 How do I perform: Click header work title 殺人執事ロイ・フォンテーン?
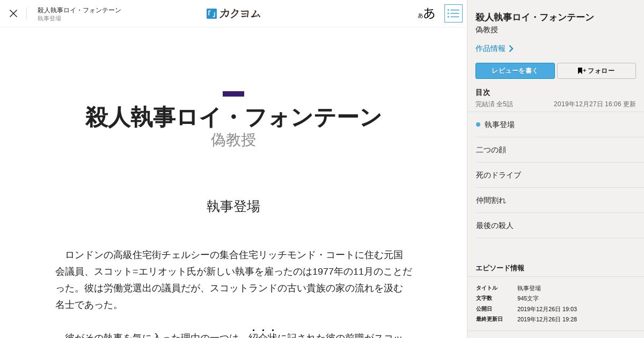[x=79, y=10]
